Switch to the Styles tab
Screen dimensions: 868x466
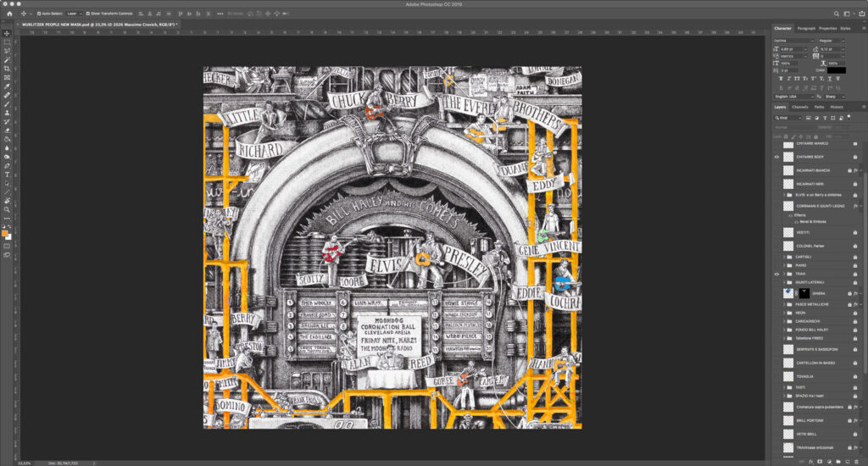845,28
